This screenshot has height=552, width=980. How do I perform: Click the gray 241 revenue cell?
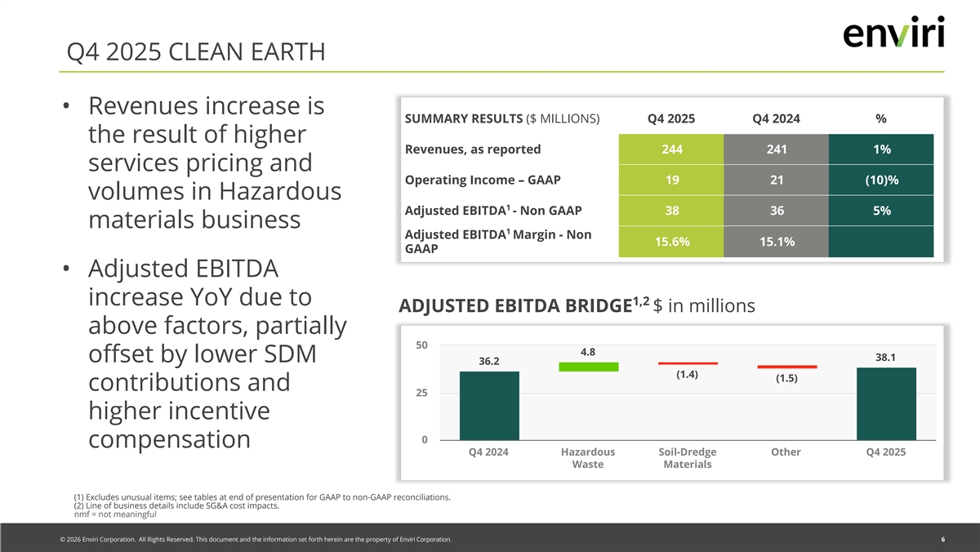click(776, 149)
